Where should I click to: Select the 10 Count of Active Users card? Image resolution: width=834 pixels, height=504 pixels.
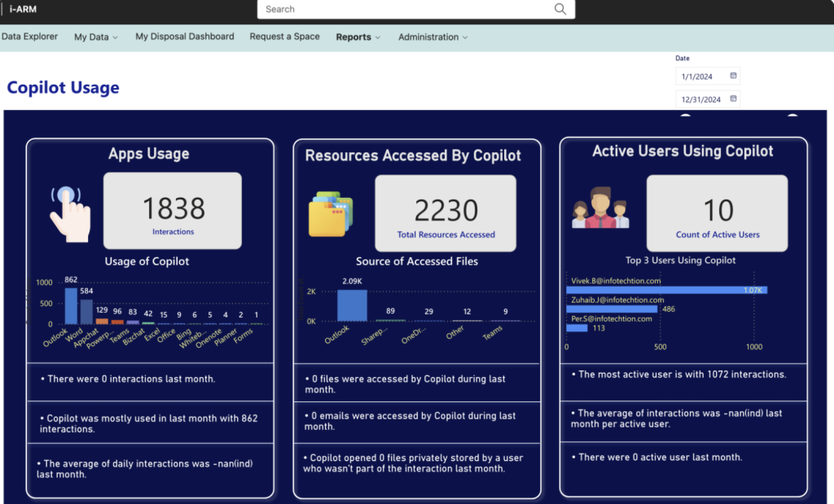point(717,213)
